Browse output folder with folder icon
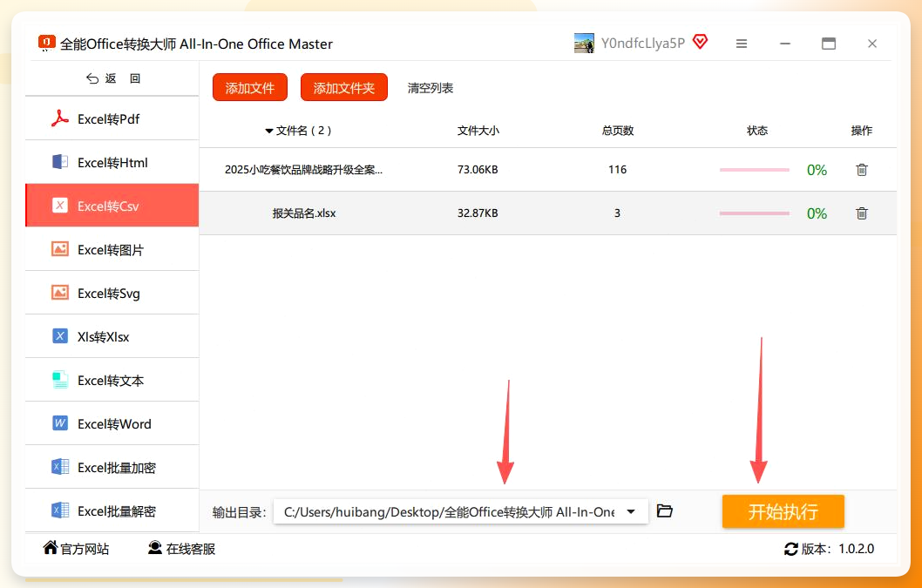This screenshot has height=588, width=922. coord(664,510)
